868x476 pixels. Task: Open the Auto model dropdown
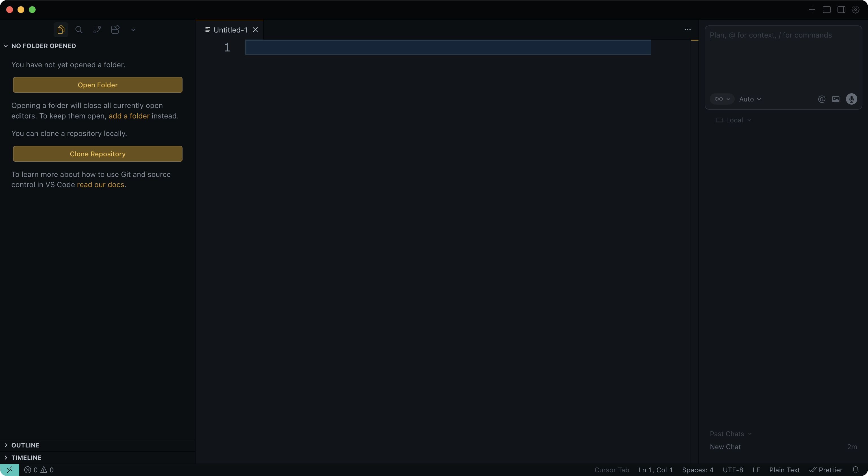tap(750, 99)
